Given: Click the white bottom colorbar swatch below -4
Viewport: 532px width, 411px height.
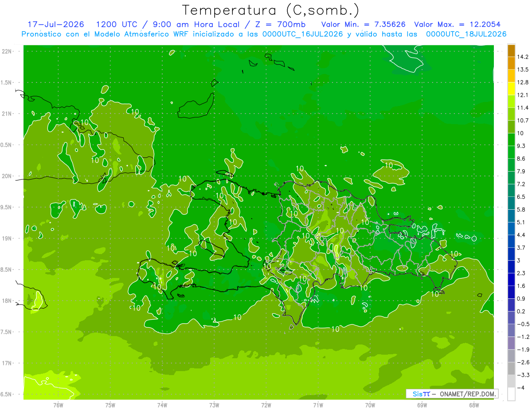Looking at the screenshot, I should coord(511,394).
